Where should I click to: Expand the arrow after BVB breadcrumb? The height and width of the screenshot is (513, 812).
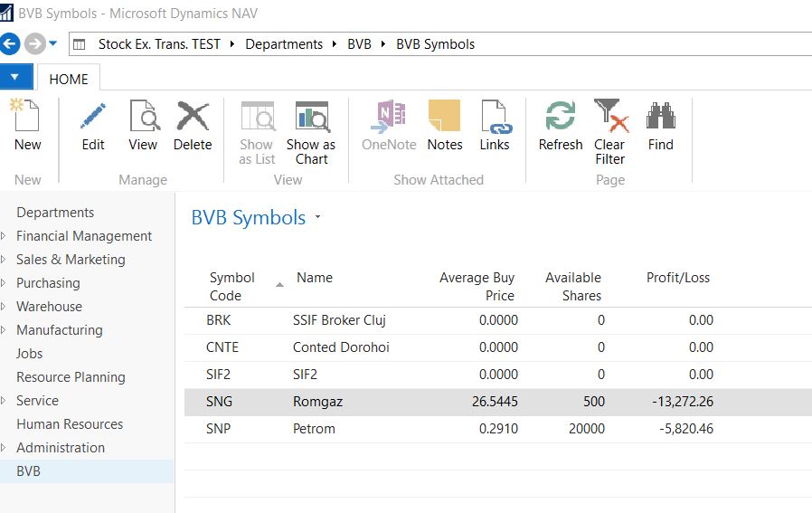[382, 44]
